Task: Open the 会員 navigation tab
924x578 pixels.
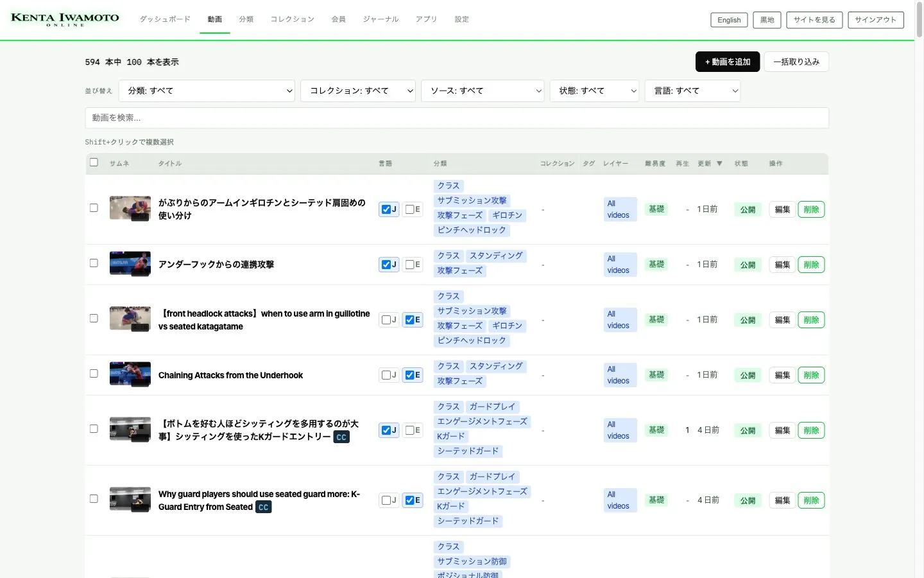Action: [x=339, y=19]
